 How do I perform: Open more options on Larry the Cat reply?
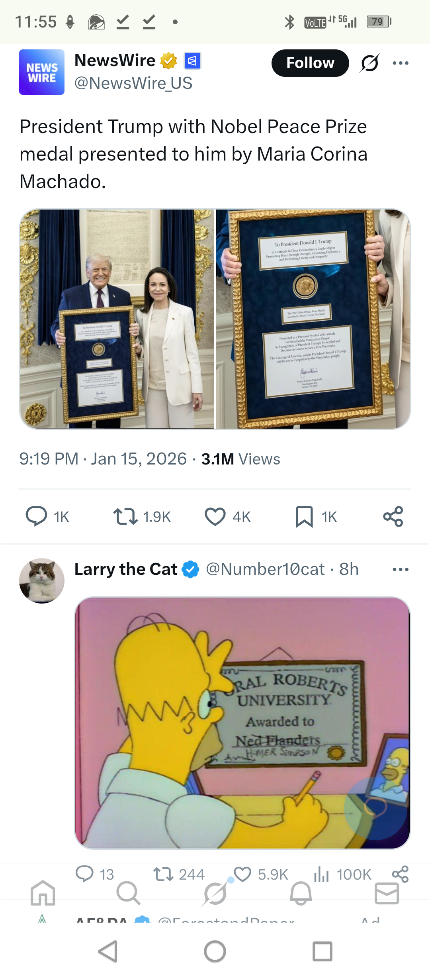point(401,569)
